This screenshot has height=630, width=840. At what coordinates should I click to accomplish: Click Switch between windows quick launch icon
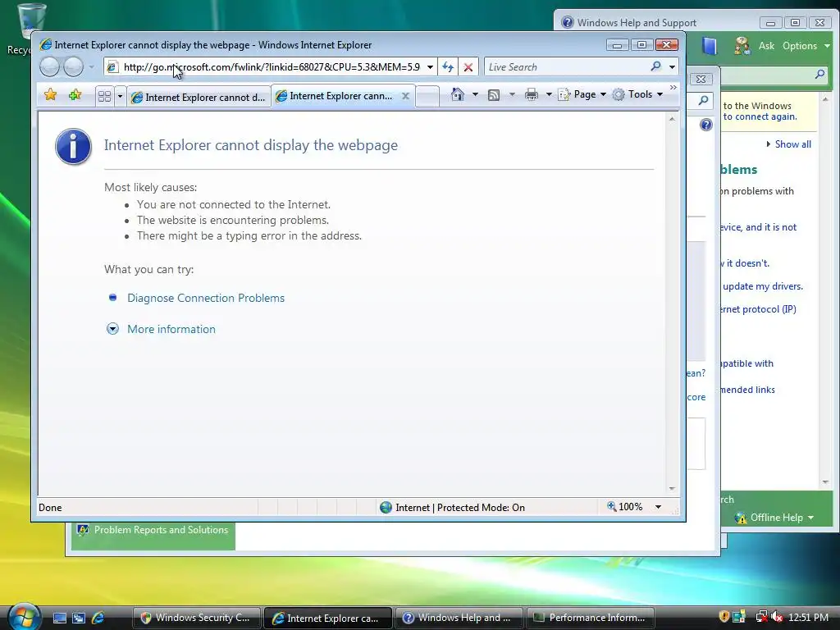click(79, 619)
